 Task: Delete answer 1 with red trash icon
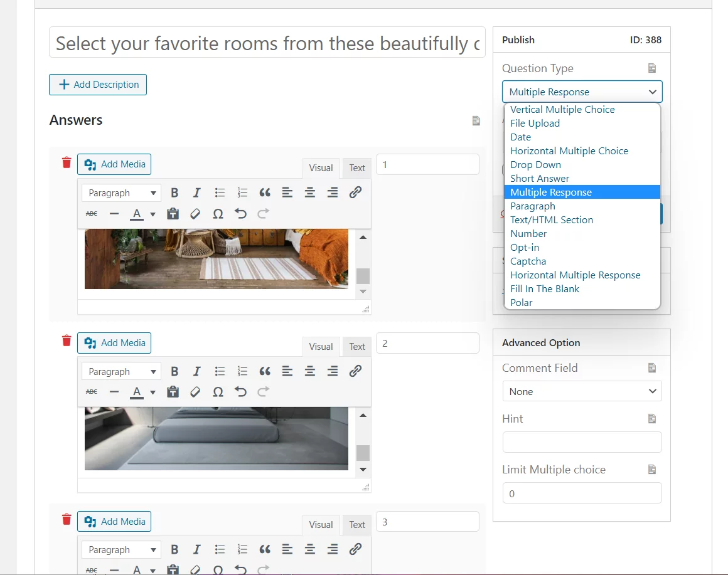click(67, 162)
